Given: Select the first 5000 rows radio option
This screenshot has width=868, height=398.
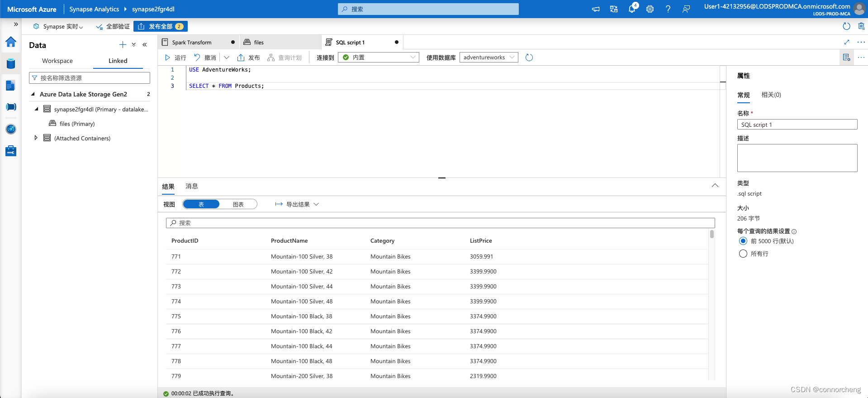Looking at the screenshot, I should point(743,241).
